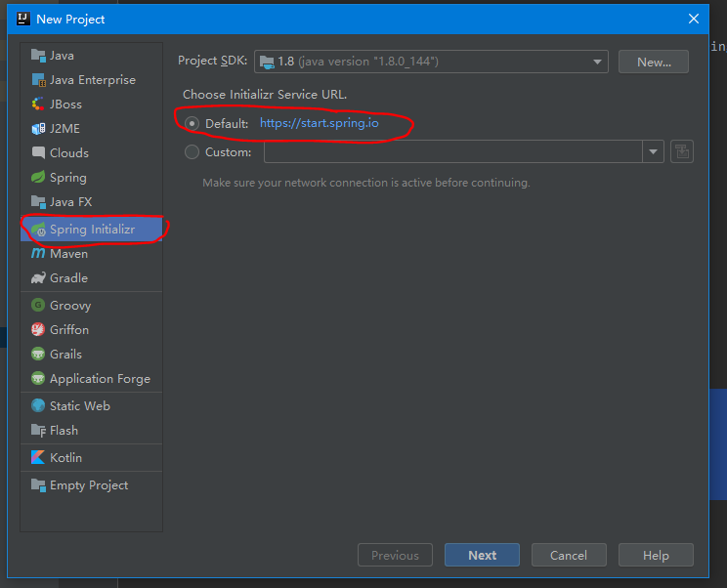Click into the Custom URL text field

coord(451,151)
